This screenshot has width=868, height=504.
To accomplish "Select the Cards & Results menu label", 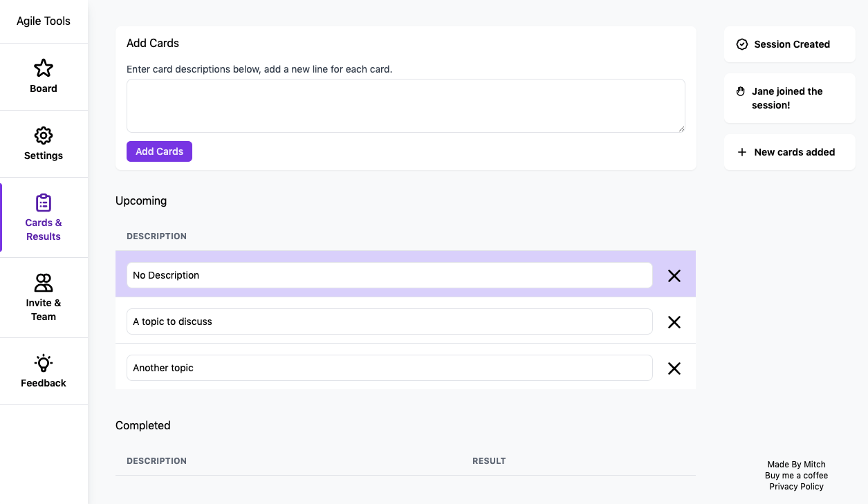I will click(44, 230).
